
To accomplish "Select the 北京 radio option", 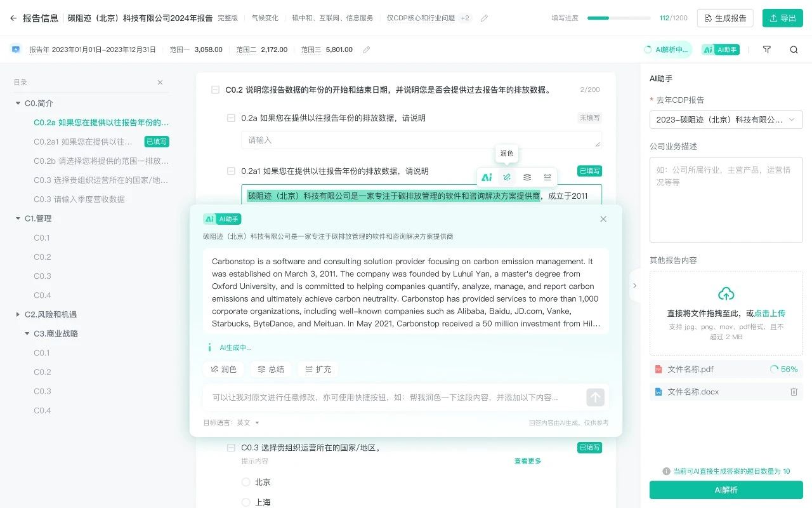I will point(246,482).
